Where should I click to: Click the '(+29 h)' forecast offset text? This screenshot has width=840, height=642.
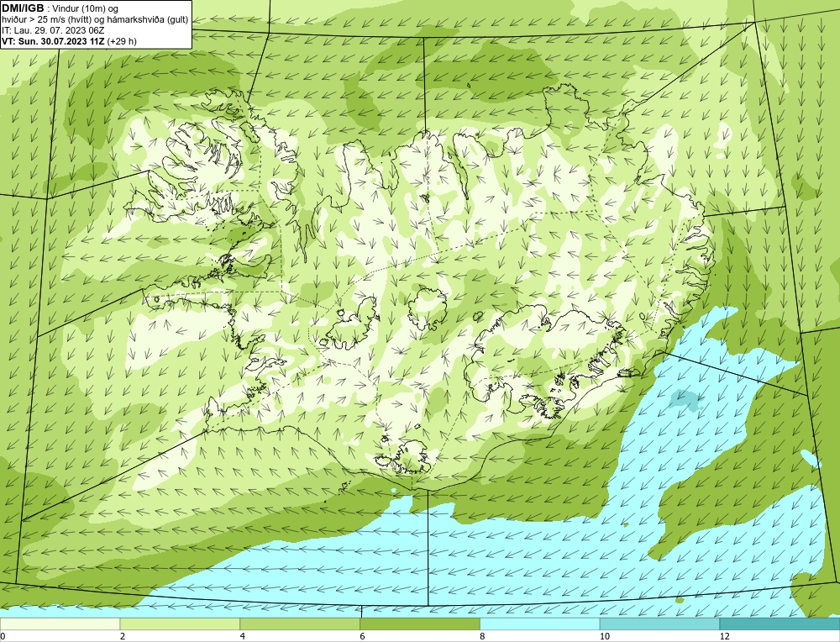tap(122, 41)
